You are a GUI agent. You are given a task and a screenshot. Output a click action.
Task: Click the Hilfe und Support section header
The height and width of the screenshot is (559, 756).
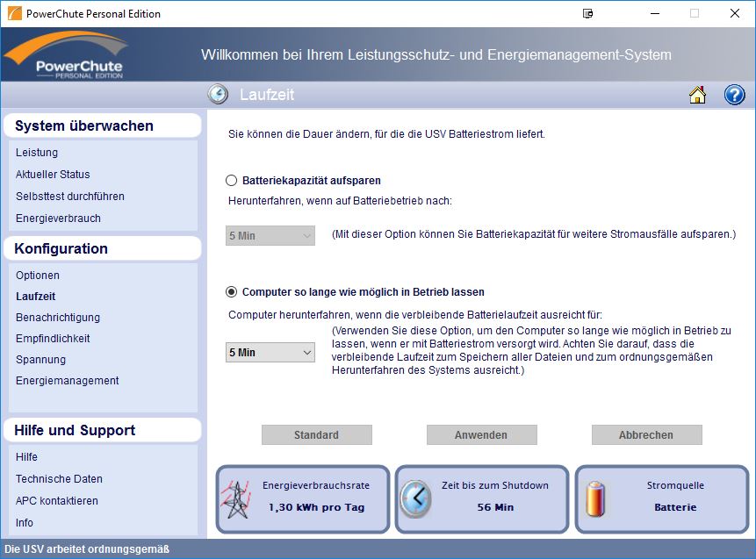click(x=102, y=430)
